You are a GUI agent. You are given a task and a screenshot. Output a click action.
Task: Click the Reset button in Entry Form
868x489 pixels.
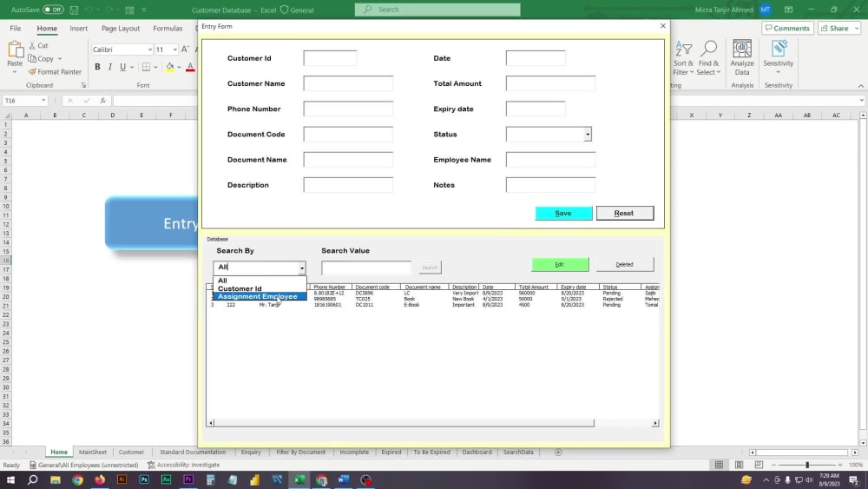pyautogui.click(x=624, y=213)
